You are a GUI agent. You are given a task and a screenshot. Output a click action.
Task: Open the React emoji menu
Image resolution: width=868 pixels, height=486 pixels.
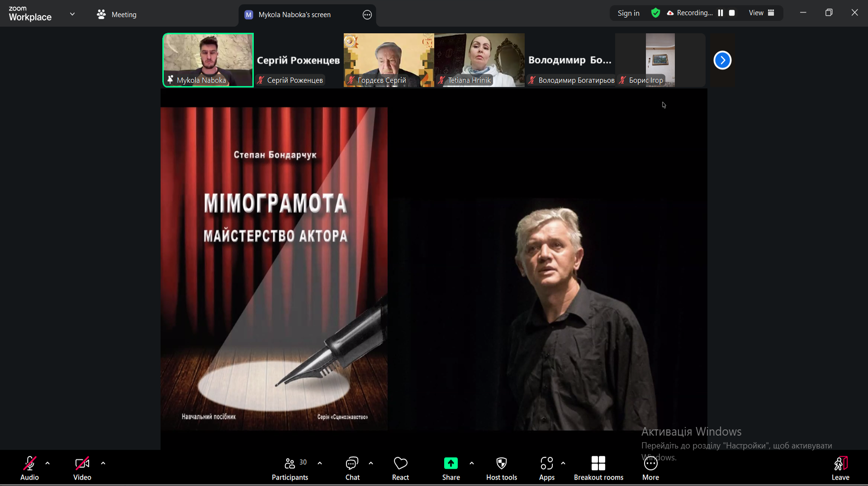[x=400, y=468]
